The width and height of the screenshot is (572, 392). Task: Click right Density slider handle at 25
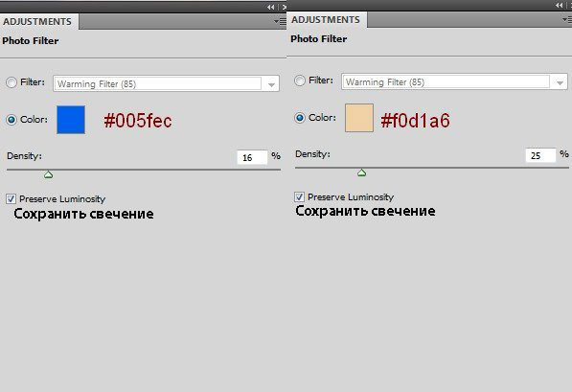[x=361, y=173]
